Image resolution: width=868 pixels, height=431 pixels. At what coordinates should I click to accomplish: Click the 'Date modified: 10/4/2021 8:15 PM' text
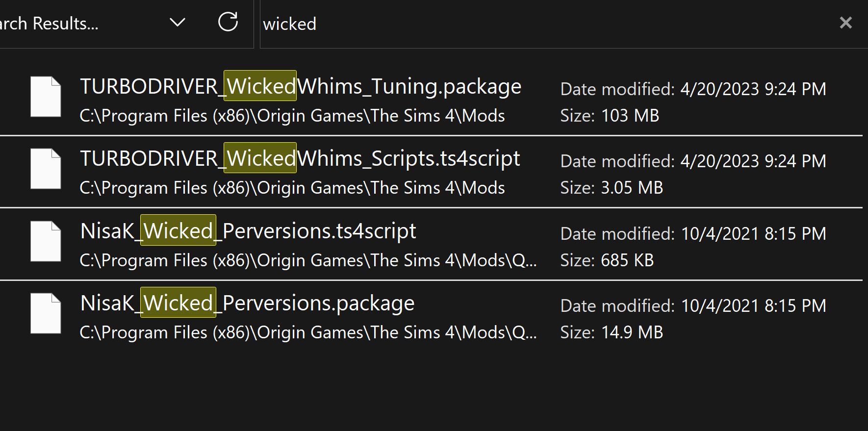693,234
